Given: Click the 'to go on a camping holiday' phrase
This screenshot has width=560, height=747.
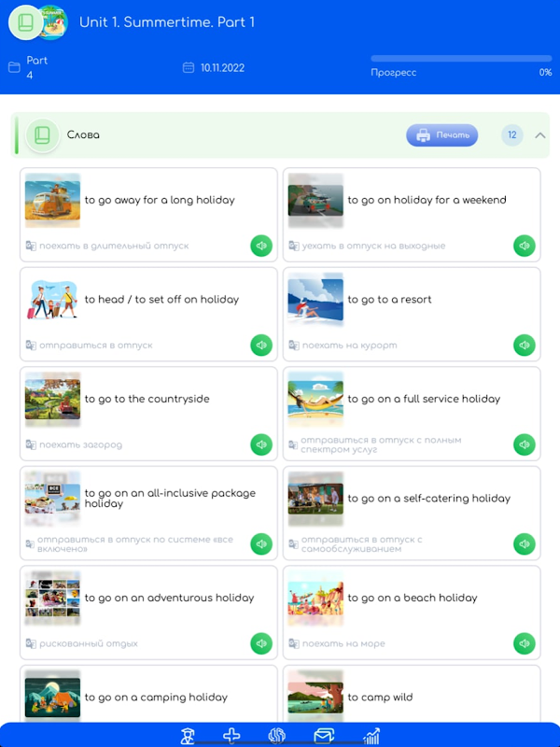Looking at the screenshot, I should point(156,698).
